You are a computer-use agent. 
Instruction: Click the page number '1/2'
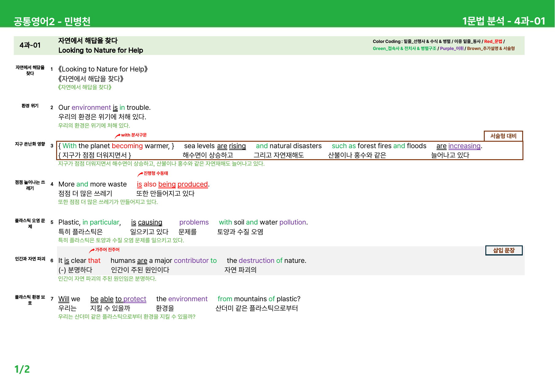pyautogui.click(x=22, y=369)
